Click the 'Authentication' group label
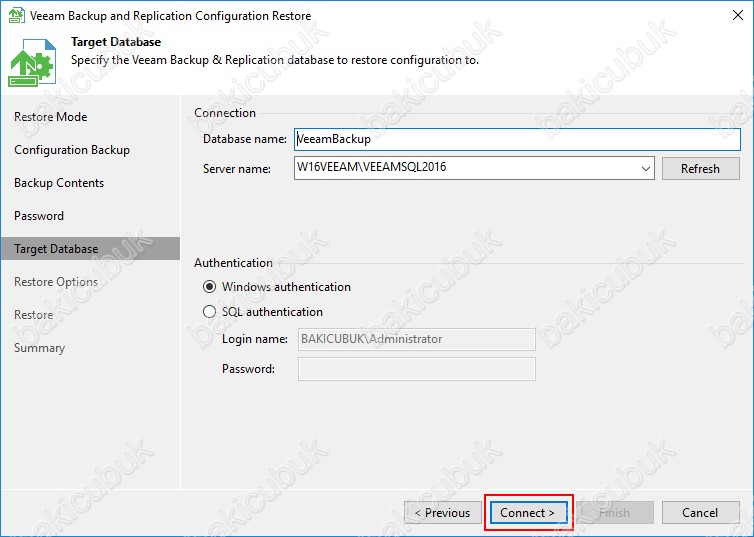 pyautogui.click(x=233, y=263)
